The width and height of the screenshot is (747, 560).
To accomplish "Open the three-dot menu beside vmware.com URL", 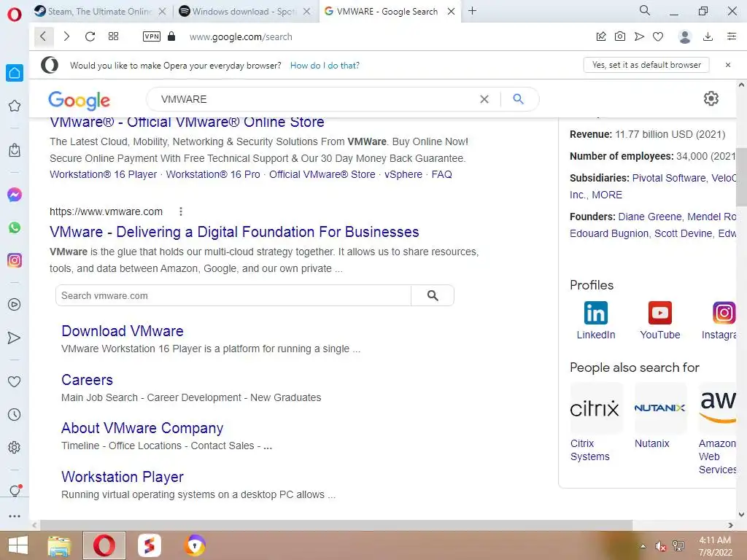I will [x=181, y=211].
